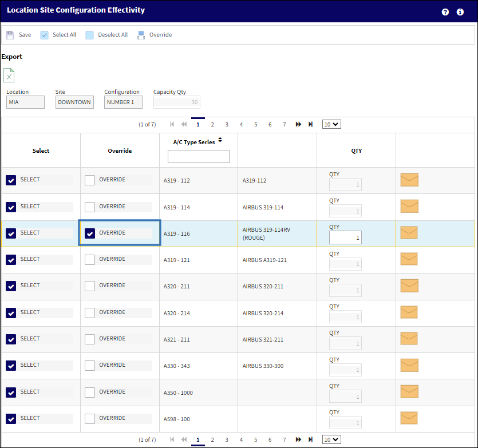Click the Deselect All button label

(x=113, y=35)
